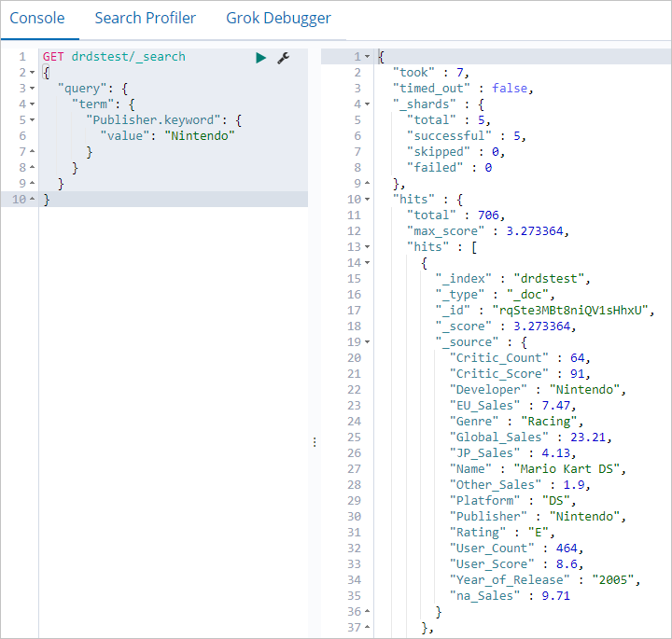The width and height of the screenshot is (672, 639).
Task: Click the GET drdstest/_search request line
Action: coord(114,57)
